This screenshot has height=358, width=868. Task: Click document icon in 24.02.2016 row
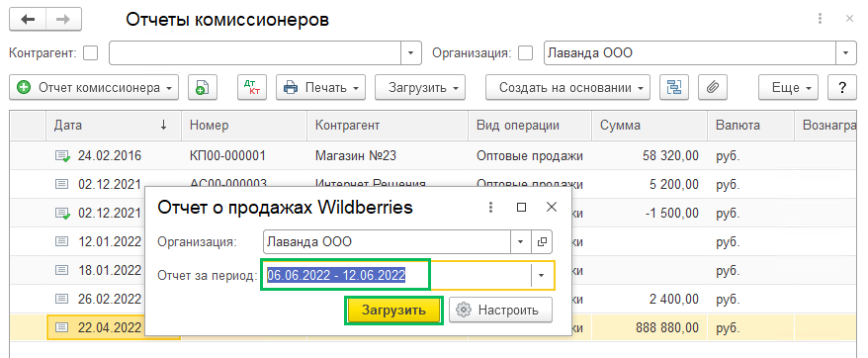(x=62, y=156)
